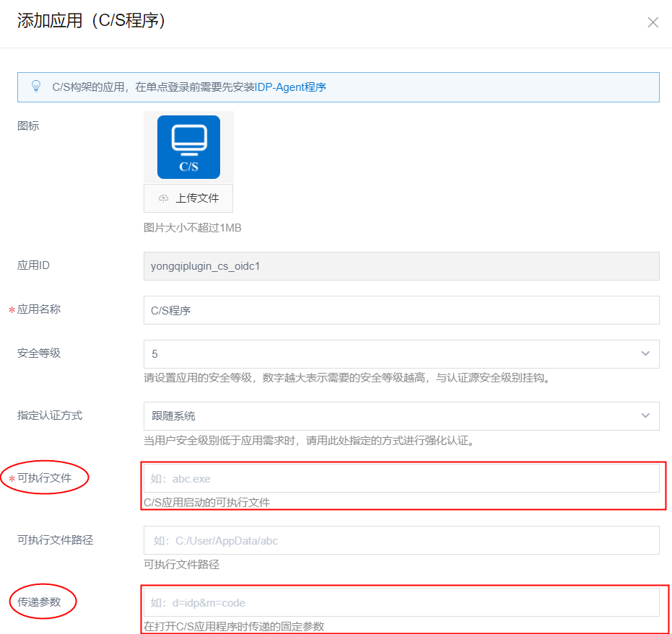Focus the 传递参数 input field
Viewport: 672px width, 634px height.
click(x=401, y=602)
